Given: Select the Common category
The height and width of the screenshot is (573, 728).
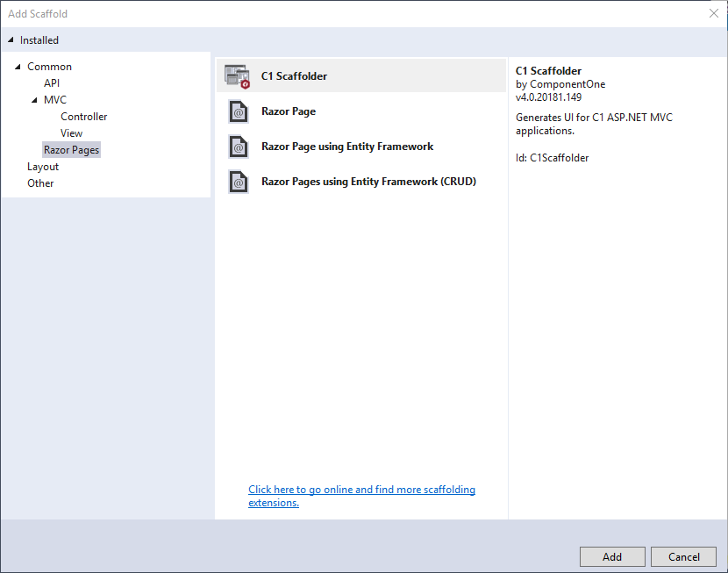Looking at the screenshot, I should 49,67.
